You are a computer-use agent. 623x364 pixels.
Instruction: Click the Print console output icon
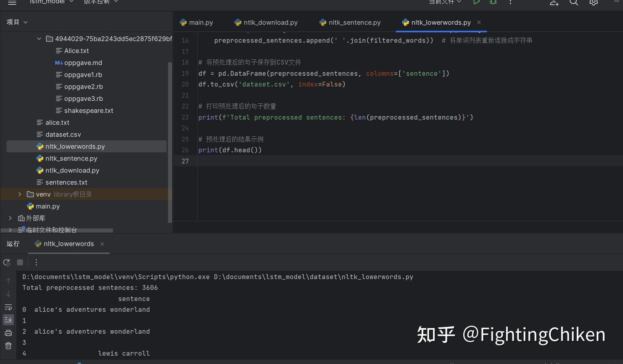tap(8, 333)
